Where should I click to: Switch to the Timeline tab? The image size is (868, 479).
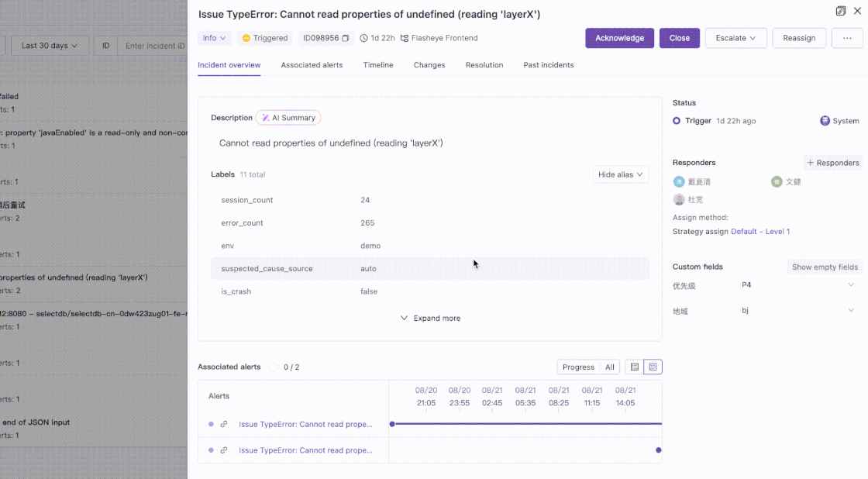[x=378, y=65]
